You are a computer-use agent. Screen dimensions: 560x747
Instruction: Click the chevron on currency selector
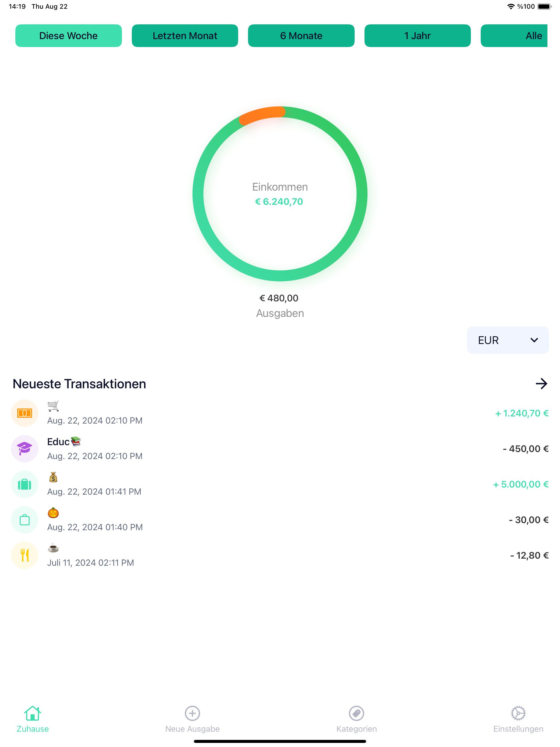click(534, 340)
